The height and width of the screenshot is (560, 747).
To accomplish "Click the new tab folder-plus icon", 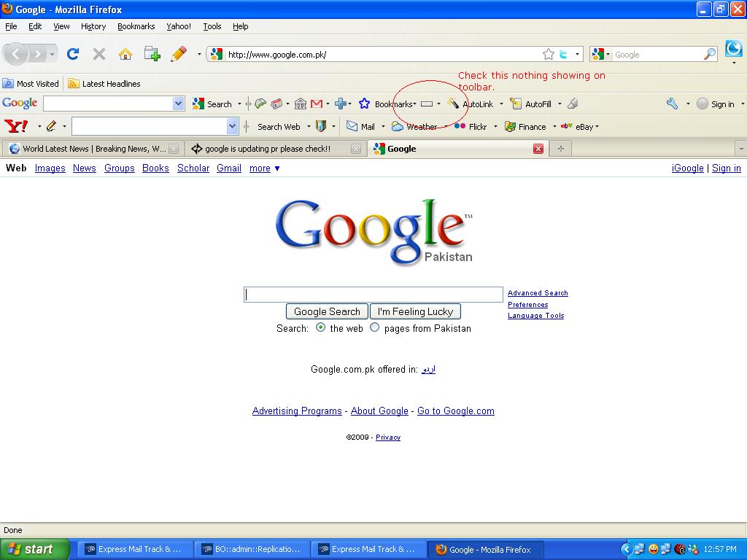I will [152, 54].
